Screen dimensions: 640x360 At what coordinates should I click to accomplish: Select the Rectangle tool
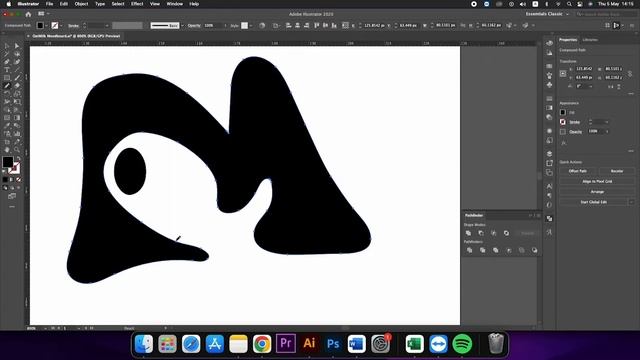tap(7, 78)
